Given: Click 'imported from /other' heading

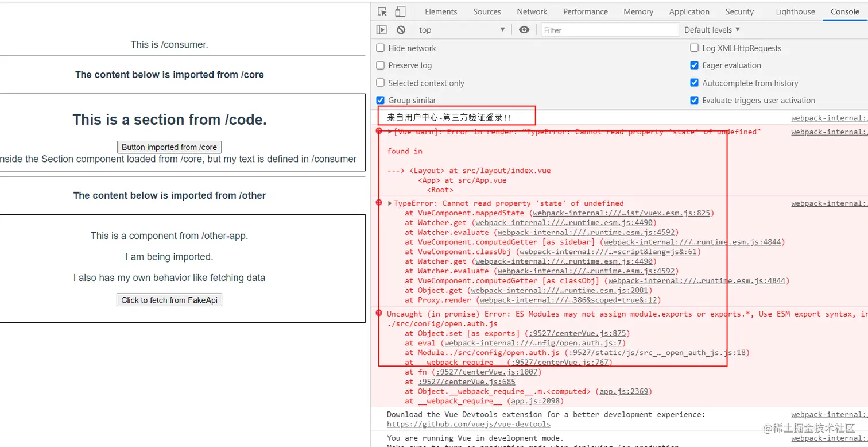Looking at the screenshot, I should click(169, 195).
